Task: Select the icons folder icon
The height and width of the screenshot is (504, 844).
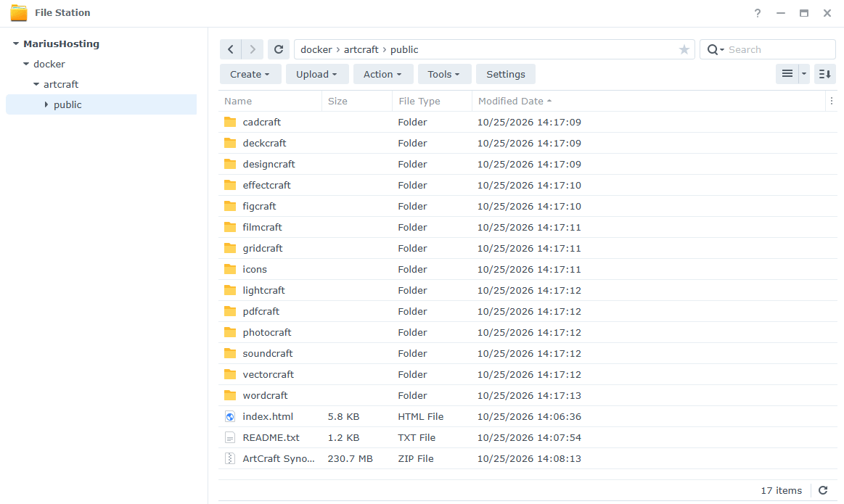Action: [230, 269]
